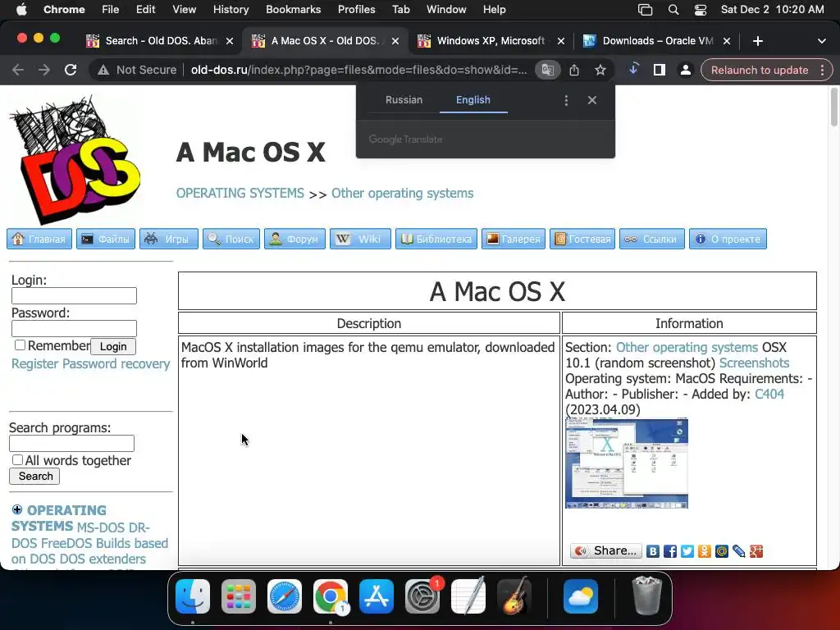Viewport: 840px width, 630px height.
Task: Toggle the Chrome side panel icon
Action: pyautogui.click(x=660, y=70)
